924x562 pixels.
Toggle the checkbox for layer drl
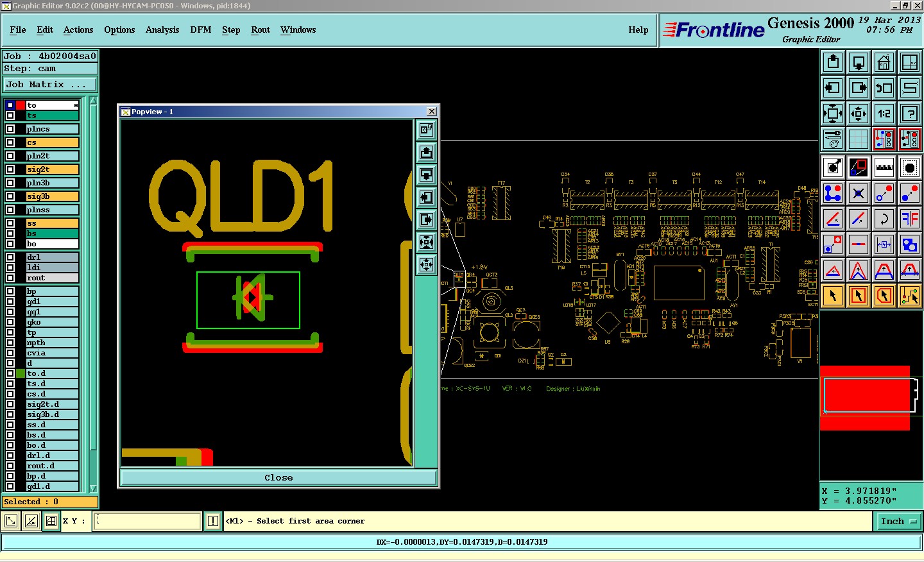(10, 257)
